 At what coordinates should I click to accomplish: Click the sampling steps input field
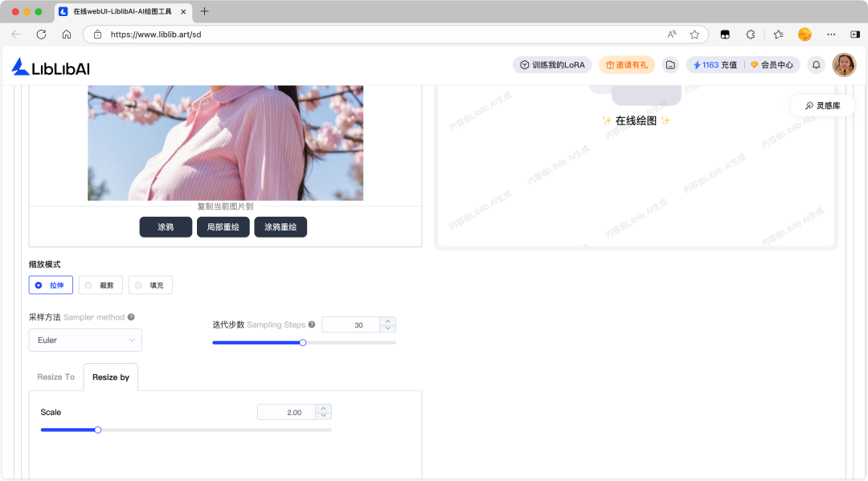(351, 325)
